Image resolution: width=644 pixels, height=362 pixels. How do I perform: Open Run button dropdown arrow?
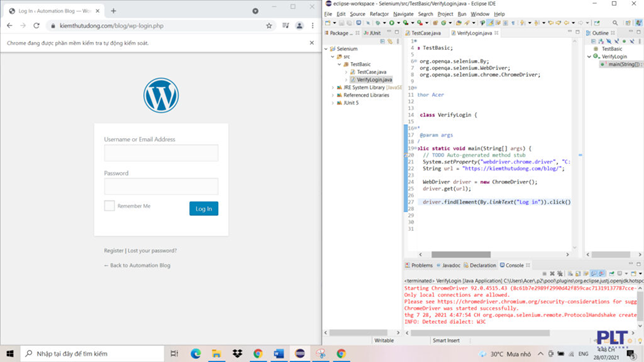pyautogui.click(x=398, y=23)
